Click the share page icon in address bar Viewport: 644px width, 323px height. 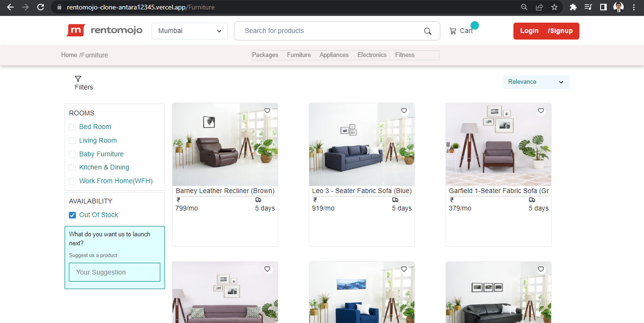[x=539, y=7]
